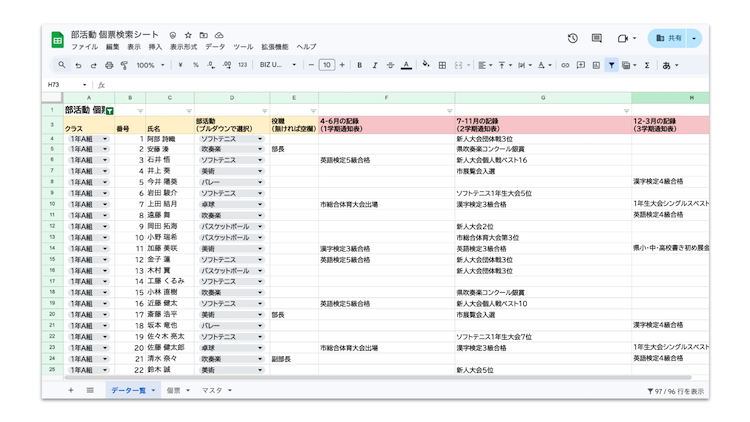Image resolution: width=750 pixels, height=422 pixels.
Task: Open the text color picker
Action: (x=406, y=65)
